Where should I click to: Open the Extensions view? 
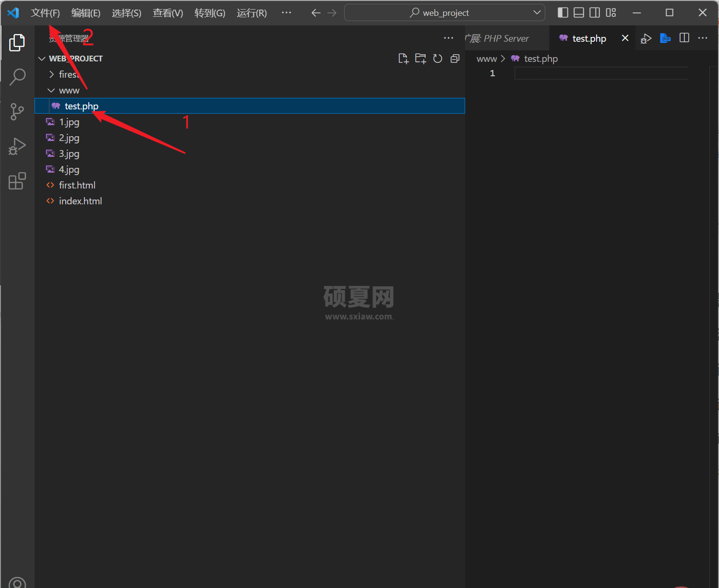[x=17, y=181]
